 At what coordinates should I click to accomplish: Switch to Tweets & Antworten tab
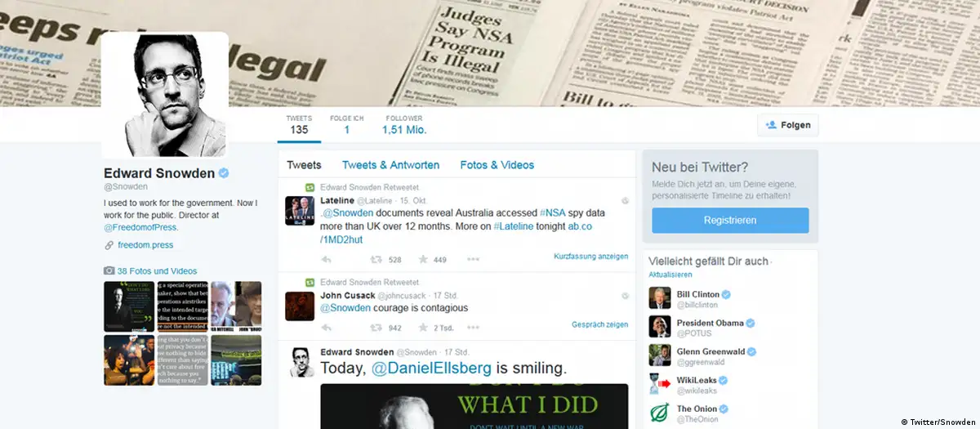390,165
